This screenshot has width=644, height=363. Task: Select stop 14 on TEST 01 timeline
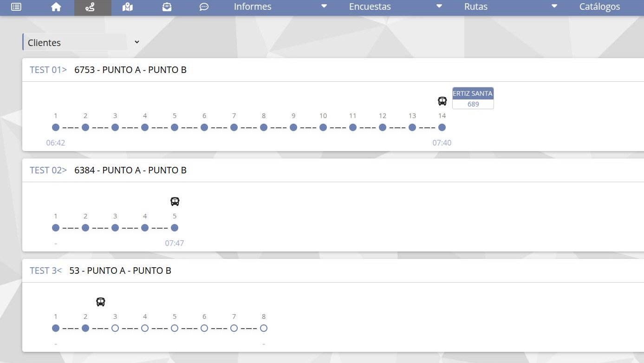point(442,127)
